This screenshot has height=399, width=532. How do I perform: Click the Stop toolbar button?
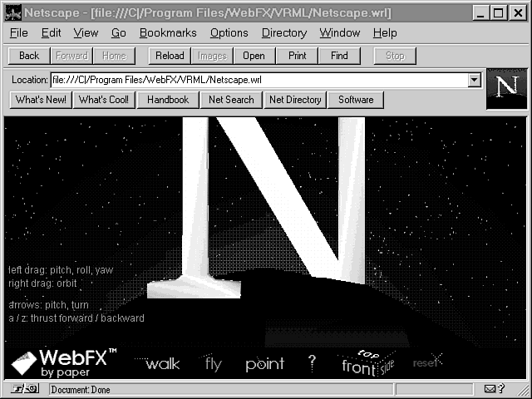pos(395,56)
